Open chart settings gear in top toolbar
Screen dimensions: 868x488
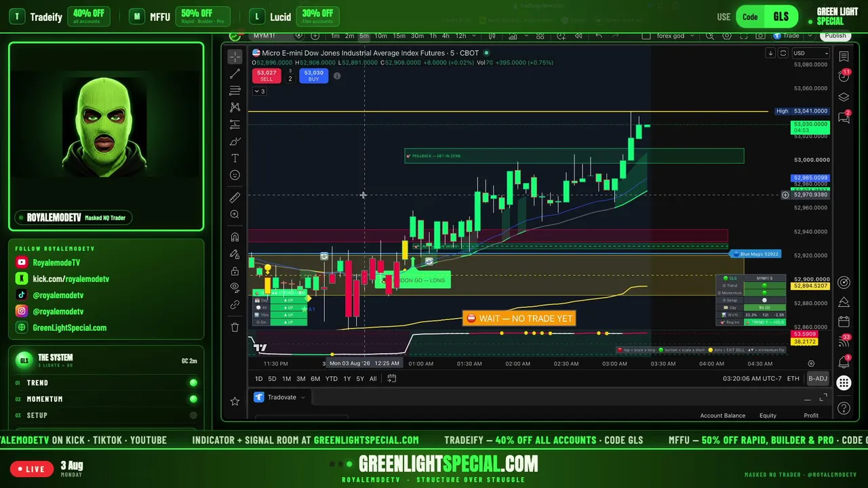(x=727, y=35)
